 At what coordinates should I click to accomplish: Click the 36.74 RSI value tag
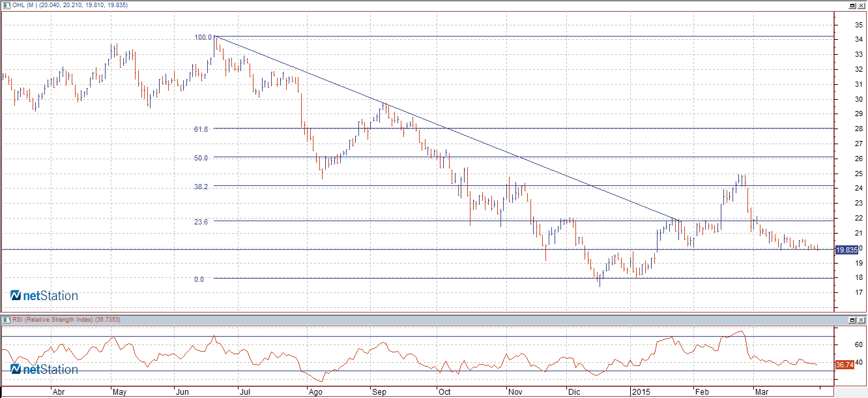(x=845, y=365)
